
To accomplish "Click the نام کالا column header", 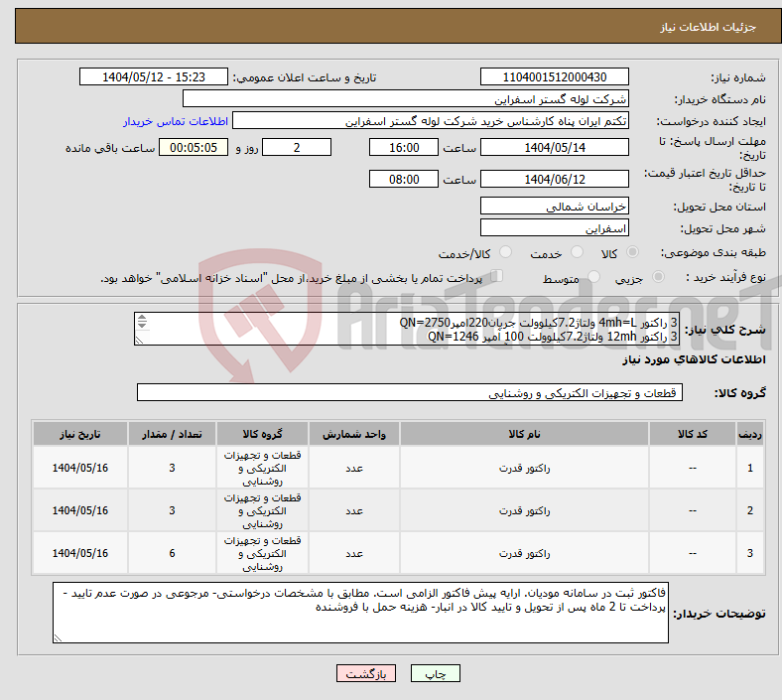I will click(524, 434).
